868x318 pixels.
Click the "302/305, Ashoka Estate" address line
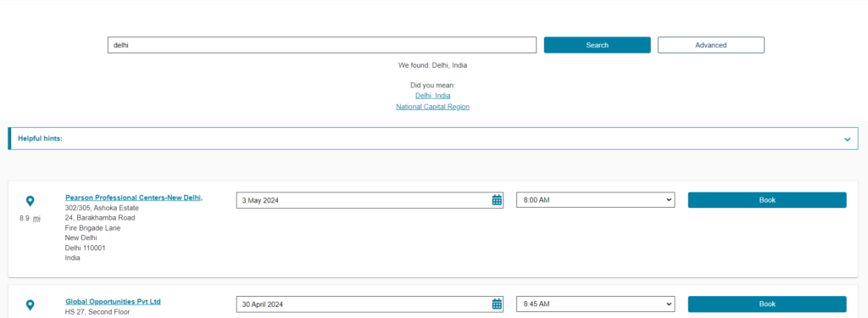click(102, 208)
